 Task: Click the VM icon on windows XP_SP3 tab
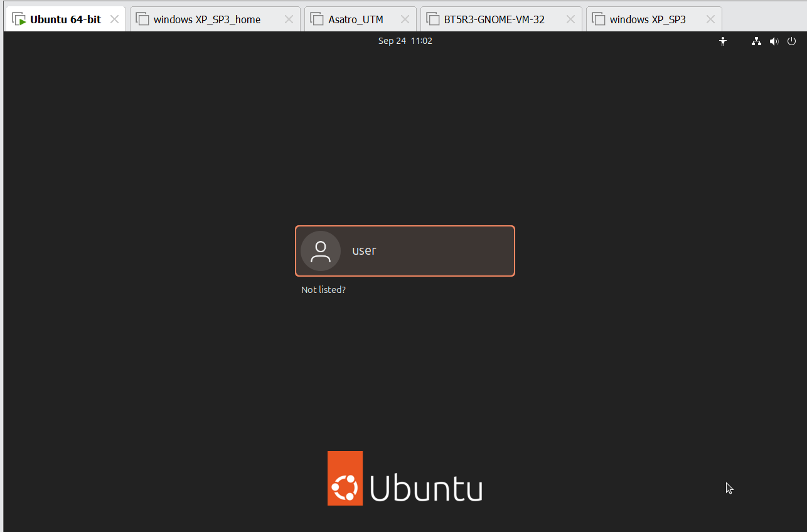click(x=598, y=19)
